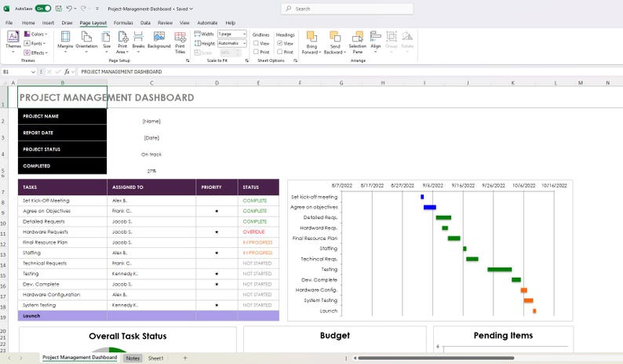Click the Select All corner triangle
The width and height of the screenshot is (623, 364).
(x=5, y=82)
